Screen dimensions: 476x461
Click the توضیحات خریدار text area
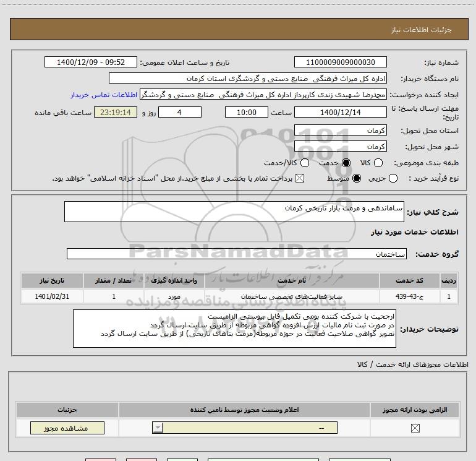(234, 329)
